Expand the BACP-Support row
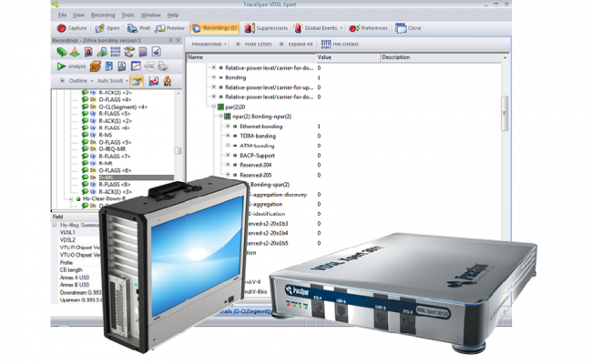Viewport: 592px width, 364px height. pyautogui.click(x=228, y=155)
